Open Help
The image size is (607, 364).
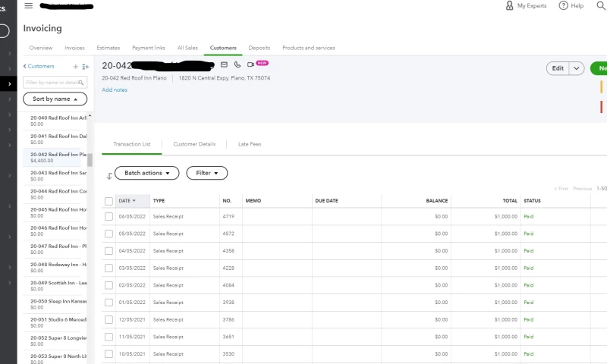(x=571, y=6)
